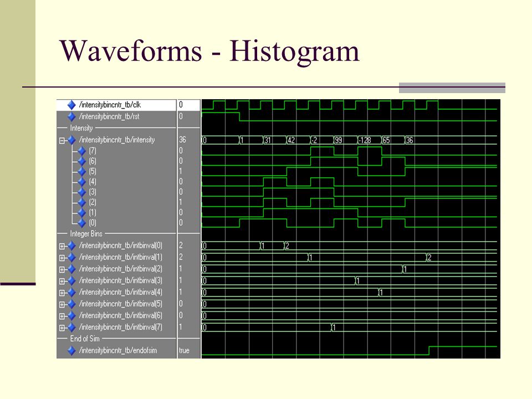Click diamond icon of intensity bit (2)
The height and width of the screenshot is (399, 532).
[82, 203]
